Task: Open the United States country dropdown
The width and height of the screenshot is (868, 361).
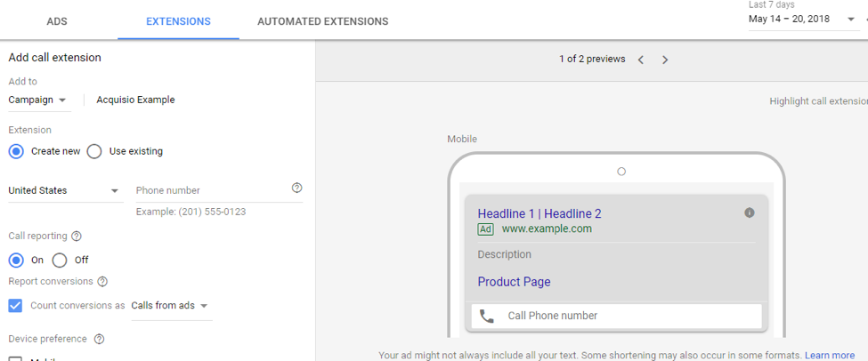Action: click(x=64, y=190)
